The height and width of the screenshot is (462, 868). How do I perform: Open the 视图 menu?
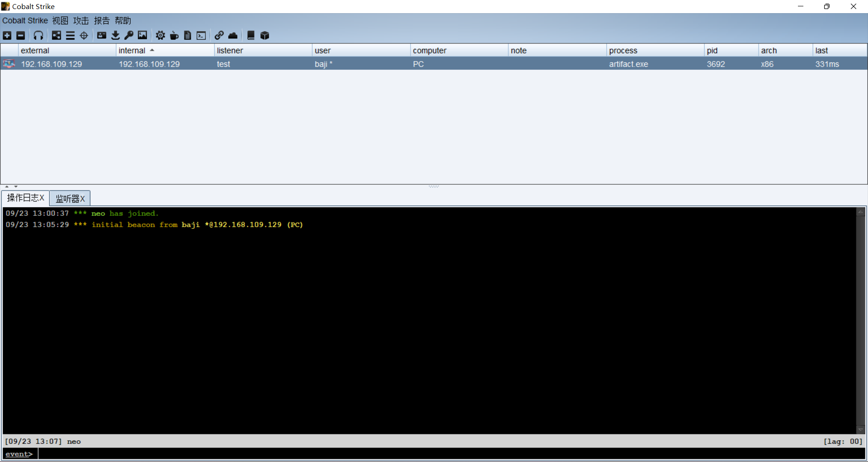point(60,20)
